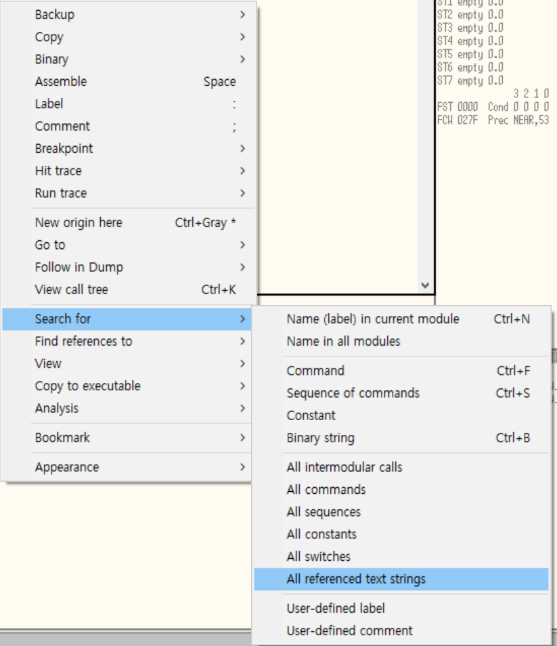557x646 pixels.
Task: Choose Constant search option
Action: pos(401,415)
